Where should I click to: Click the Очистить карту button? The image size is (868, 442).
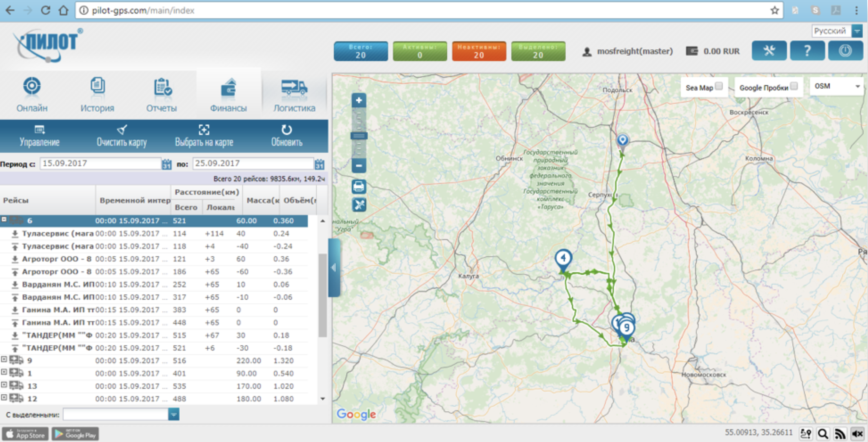pos(121,136)
